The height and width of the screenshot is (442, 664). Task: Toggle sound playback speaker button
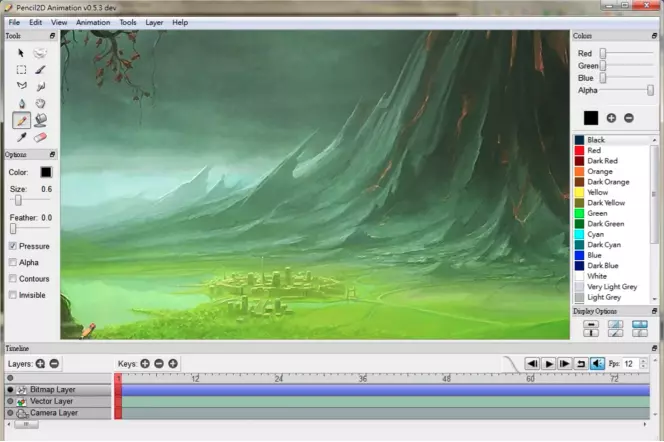597,364
